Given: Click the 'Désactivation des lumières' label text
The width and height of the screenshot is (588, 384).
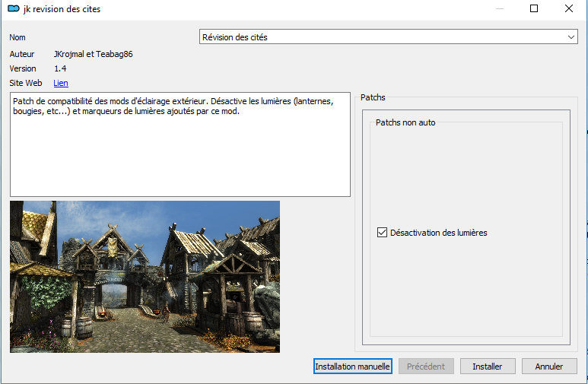Looking at the screenshot, I should point(438,233).
